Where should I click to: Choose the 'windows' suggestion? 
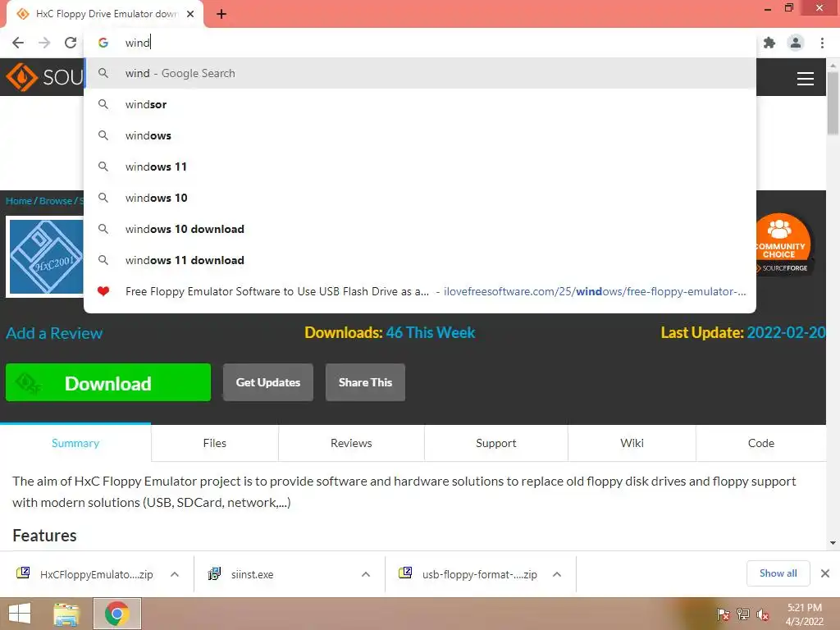tap(420, 135)
